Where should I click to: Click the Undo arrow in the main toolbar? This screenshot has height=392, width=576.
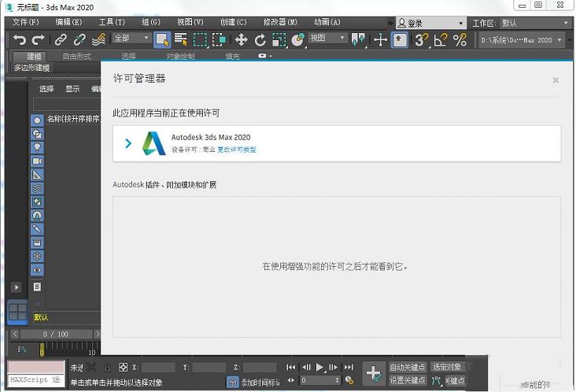point(20,39)
